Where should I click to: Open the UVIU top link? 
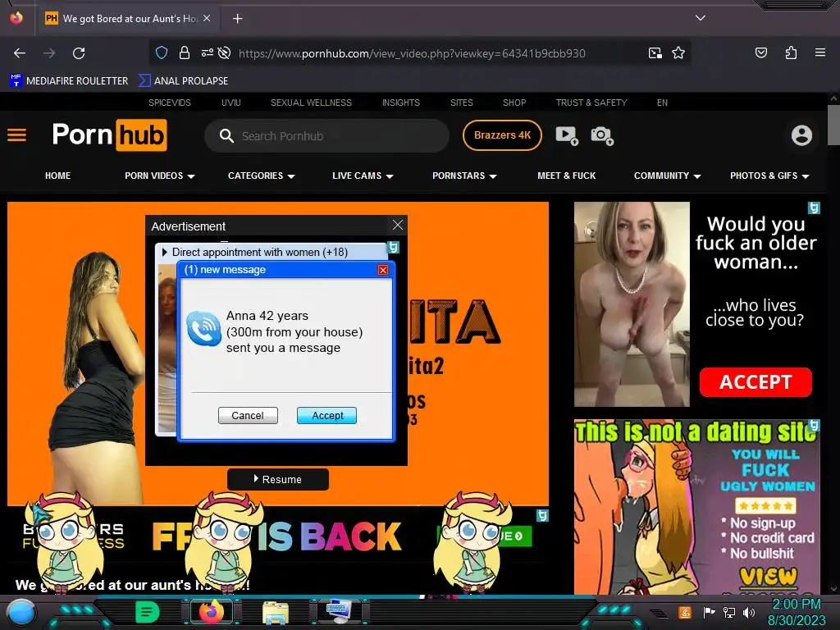231,103
